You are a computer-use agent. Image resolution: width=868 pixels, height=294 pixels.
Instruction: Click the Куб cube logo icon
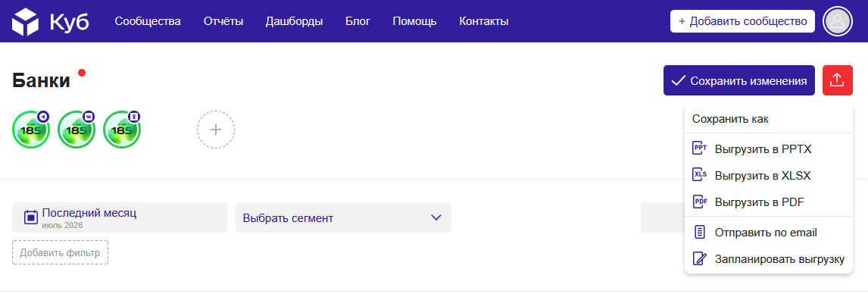pos(26,21)
